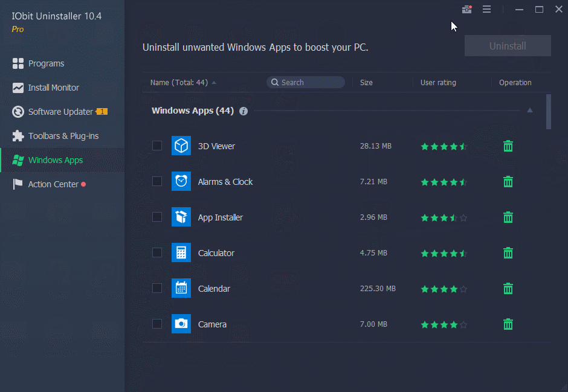The width and height of the screenshot is (568, 392).
Task: Click the IObit Uninstaller 10.4 title
Action: 57,16
